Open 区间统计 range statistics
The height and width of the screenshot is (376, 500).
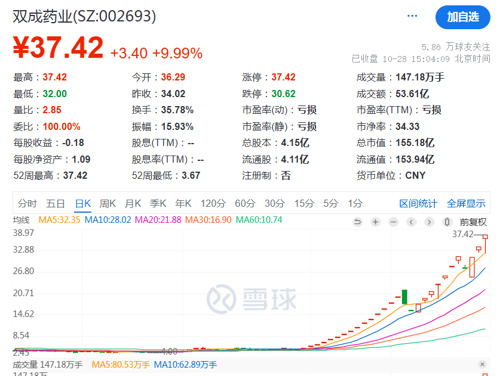(x=418, y=203)
